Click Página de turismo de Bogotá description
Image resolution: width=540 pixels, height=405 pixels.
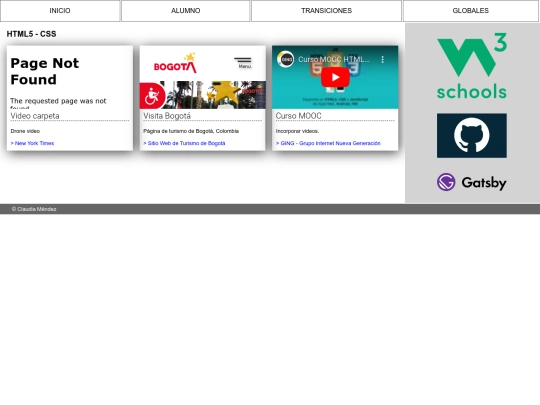[191, 131]
